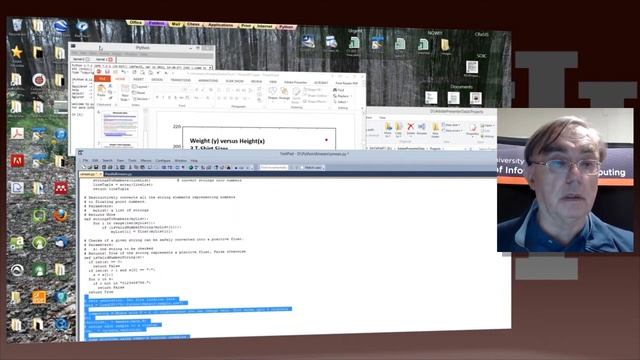The height and width of the screenshot is (360, 640).
Task: Open the File menu in TextPad
Action: click(x=85, y=161)
